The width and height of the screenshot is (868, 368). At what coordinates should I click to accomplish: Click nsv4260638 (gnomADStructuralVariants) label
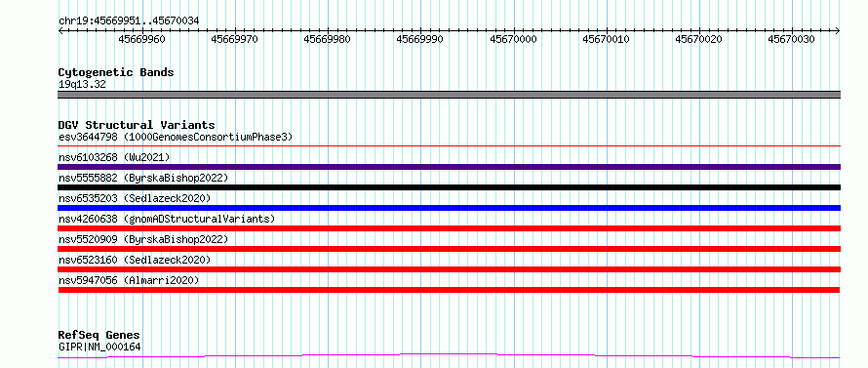coord(167,219)
